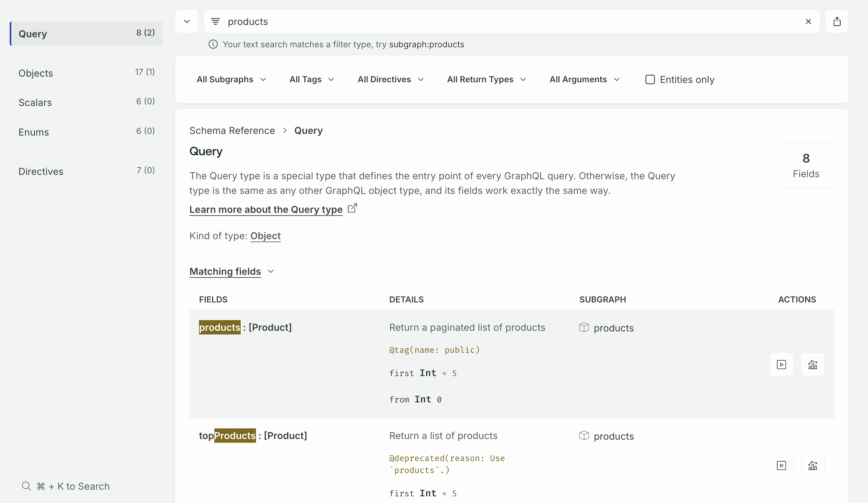Click the magnifier search icon in sidebar
868x503 pixels.
click(x=26, y=486)
